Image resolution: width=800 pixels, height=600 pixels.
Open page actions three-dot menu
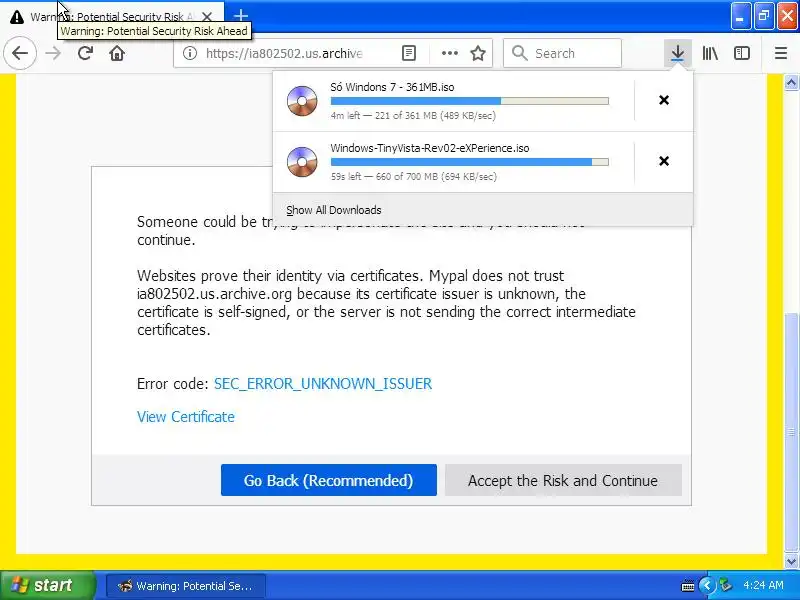click(x=449, y=53)
